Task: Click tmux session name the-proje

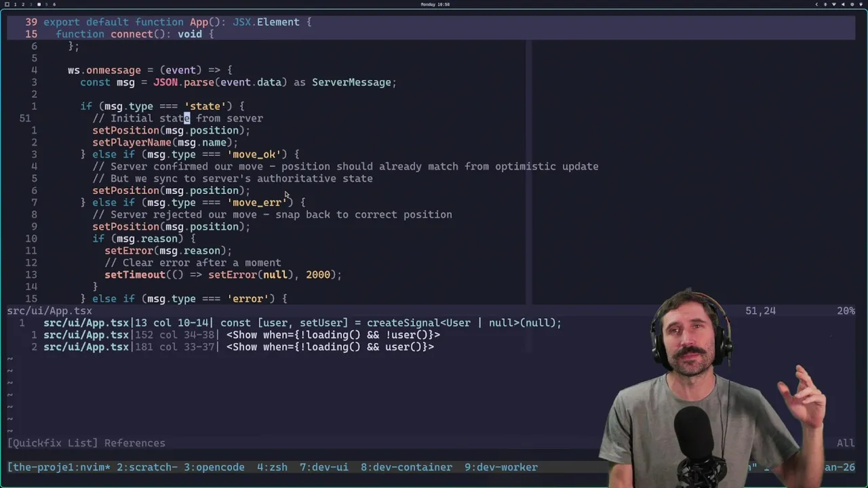Action: pos(37,467)
